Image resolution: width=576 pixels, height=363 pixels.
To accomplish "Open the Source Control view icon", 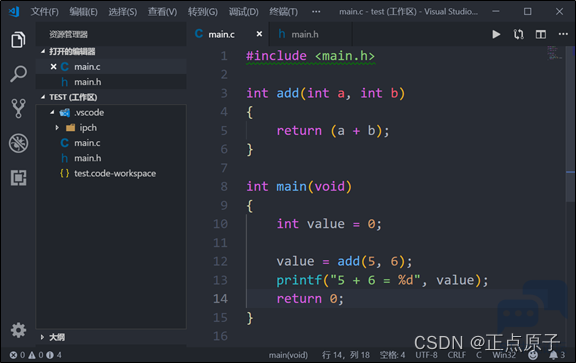I will coord(18,108).
